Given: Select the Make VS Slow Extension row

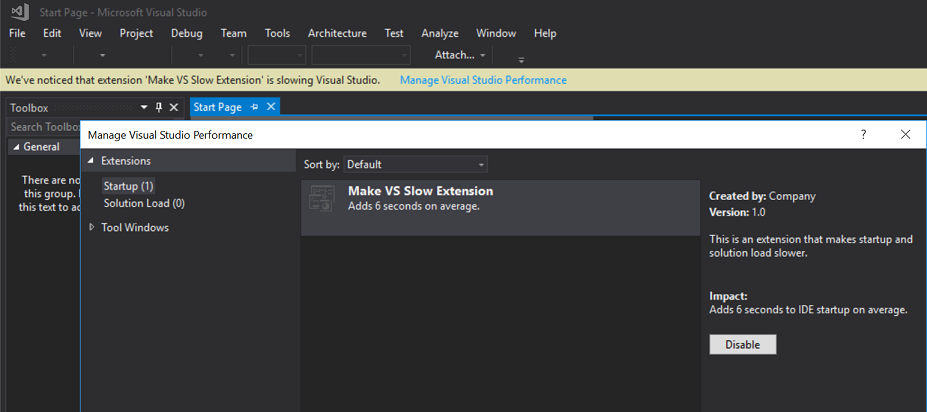Looking at the screenshot, I should pyautogui.click(x=500, y=208).
